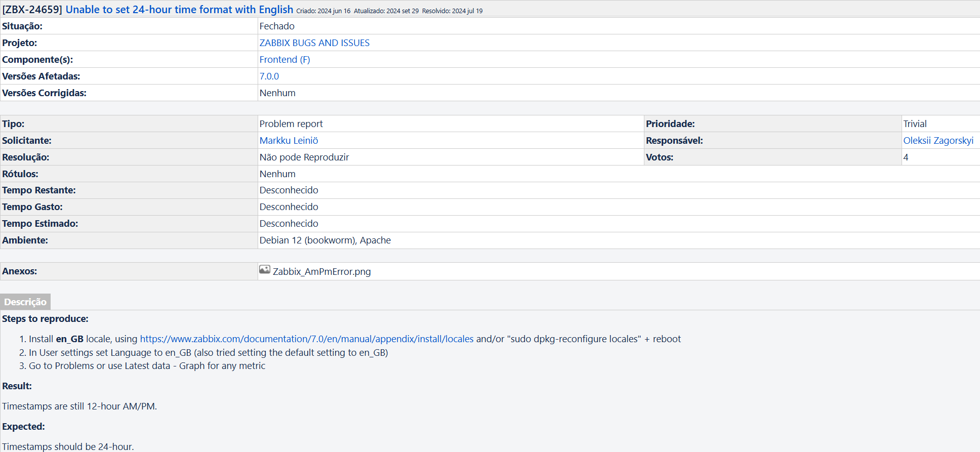Select the line Timestamps are still 12-hour AM/PM
This screenshot has width=980, height=452.
pyautogui.click(x=79, y=406)
